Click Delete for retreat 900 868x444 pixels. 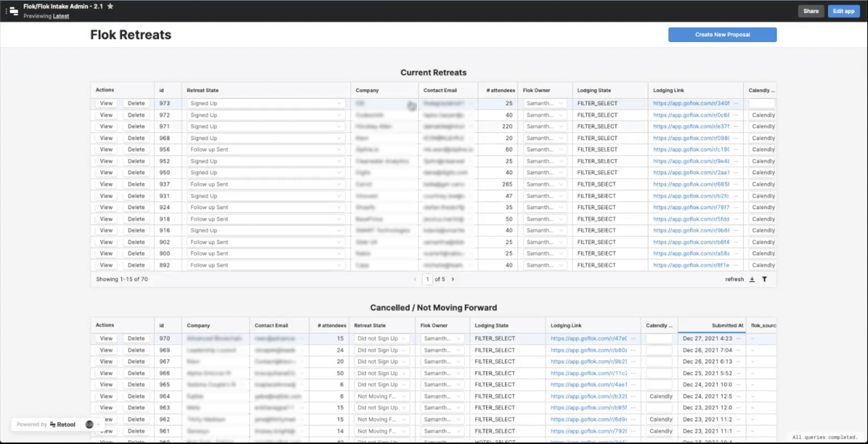(136, 254)
